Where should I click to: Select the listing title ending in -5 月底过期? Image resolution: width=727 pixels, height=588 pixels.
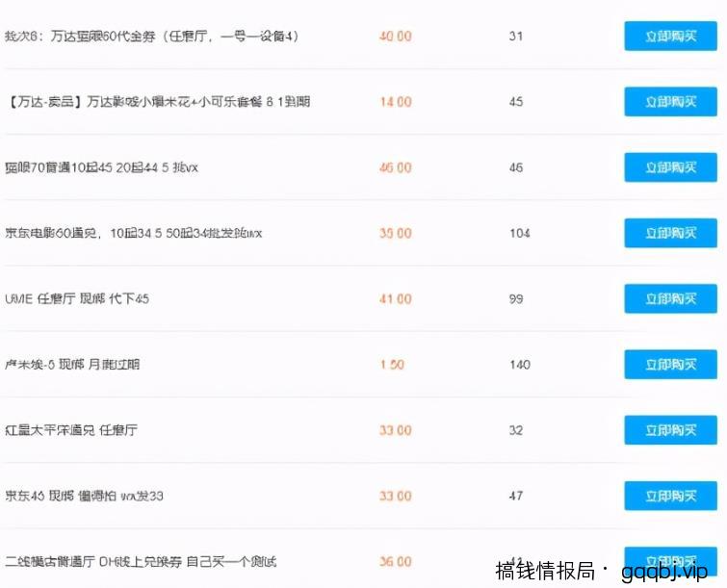tap(72, 365)
